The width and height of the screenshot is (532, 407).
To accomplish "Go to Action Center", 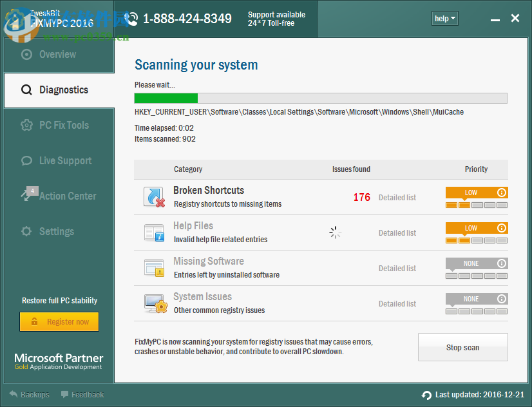I will click(x=59, y=196).
